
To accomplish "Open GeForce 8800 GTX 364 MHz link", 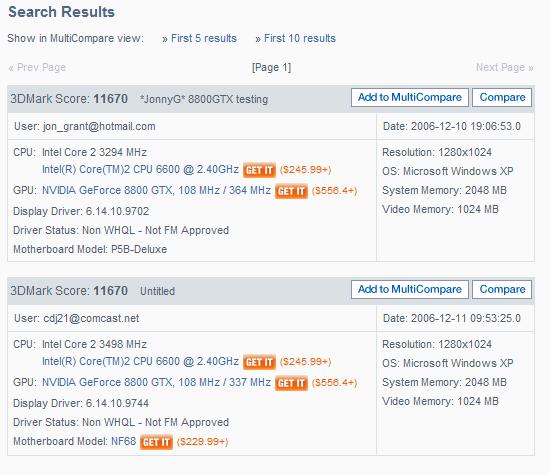I will pos(156,190).
